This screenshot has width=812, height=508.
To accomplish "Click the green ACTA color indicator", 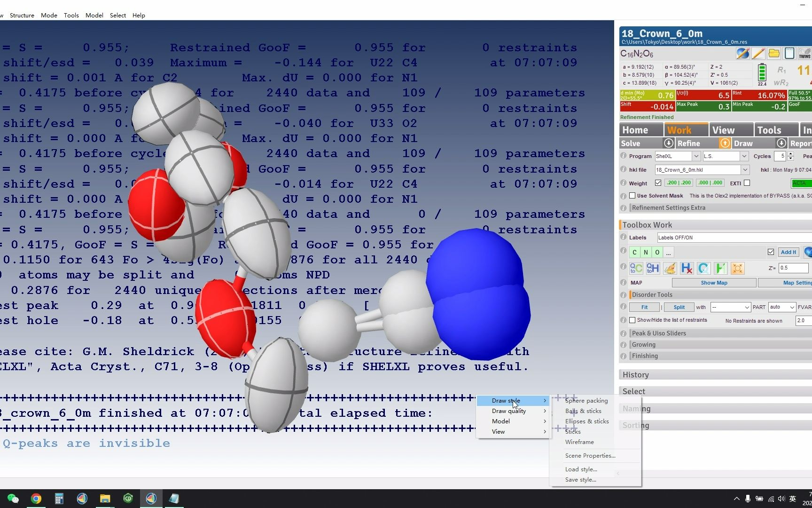I will 801,183.
